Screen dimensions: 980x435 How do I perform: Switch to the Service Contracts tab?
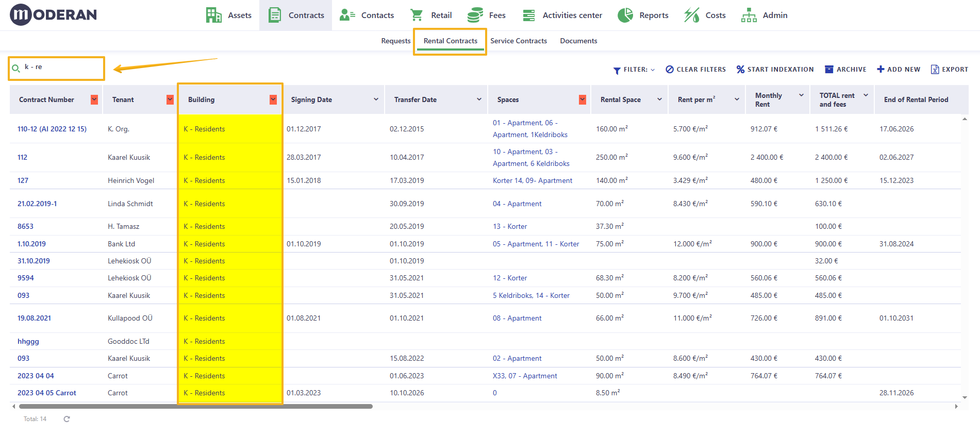[519, 41]
